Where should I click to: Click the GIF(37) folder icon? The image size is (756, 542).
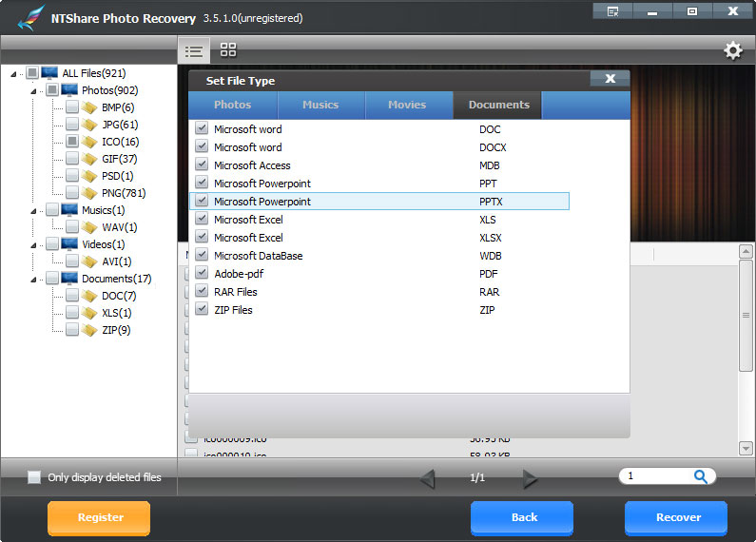89,159
